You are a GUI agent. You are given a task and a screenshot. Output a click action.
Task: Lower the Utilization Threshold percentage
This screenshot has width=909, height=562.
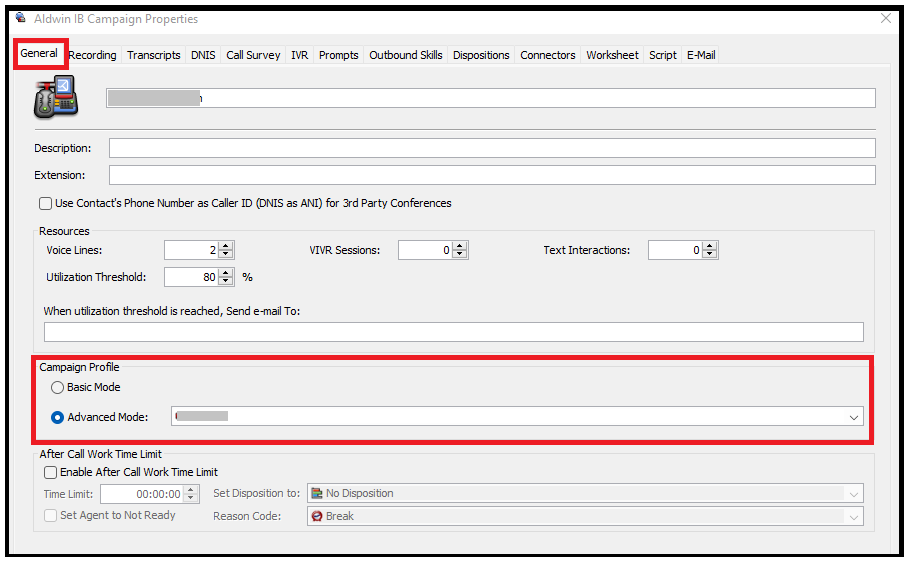click(x=226, y=281)
